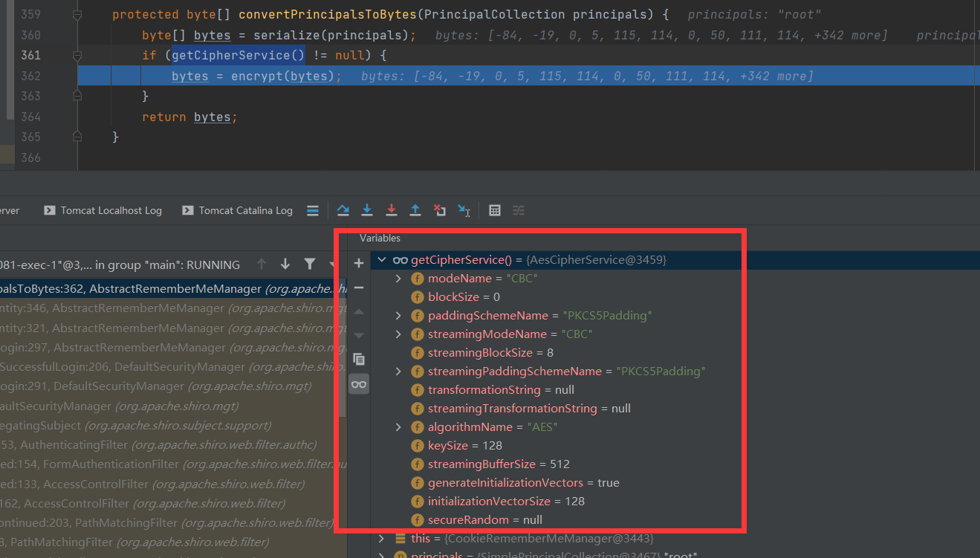This screenshot has height=558, width=980.
Task: Click the Step Out debugger icon
Action: tap(415, 211)
